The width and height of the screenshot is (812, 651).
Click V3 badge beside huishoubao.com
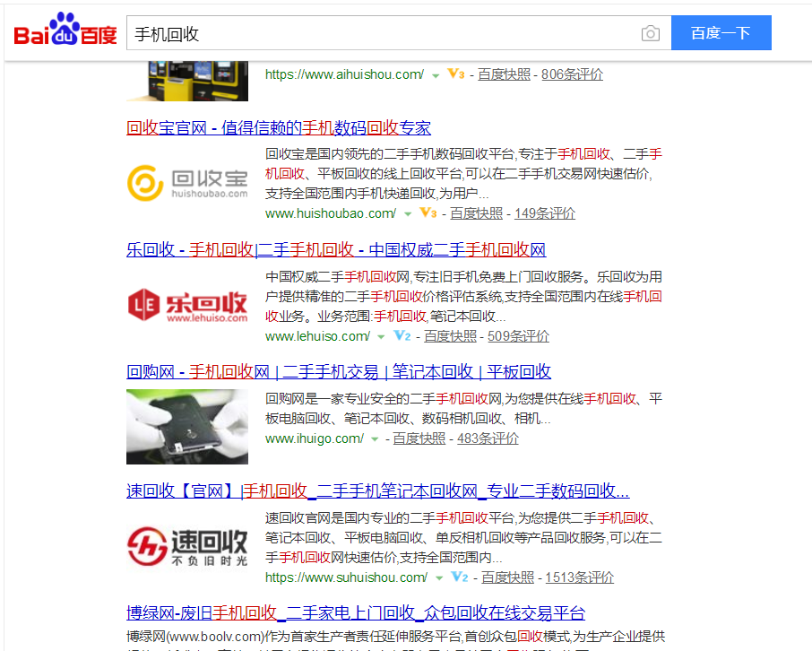(x=428, y=213)
